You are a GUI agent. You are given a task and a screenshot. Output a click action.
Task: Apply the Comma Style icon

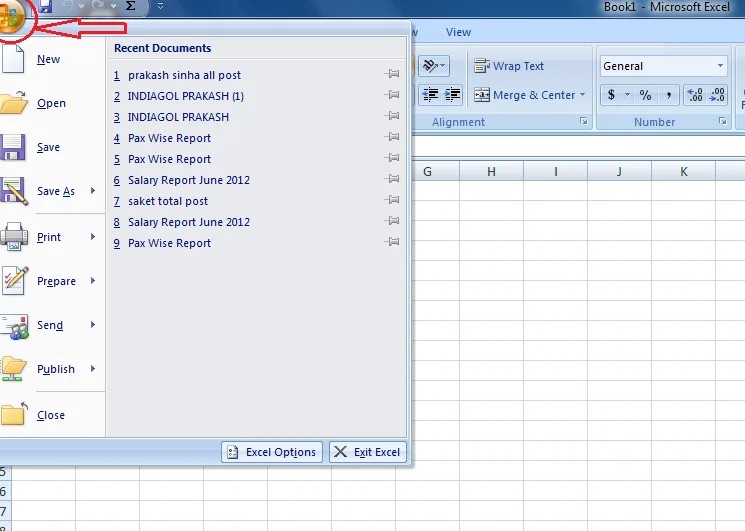(669, 95)
